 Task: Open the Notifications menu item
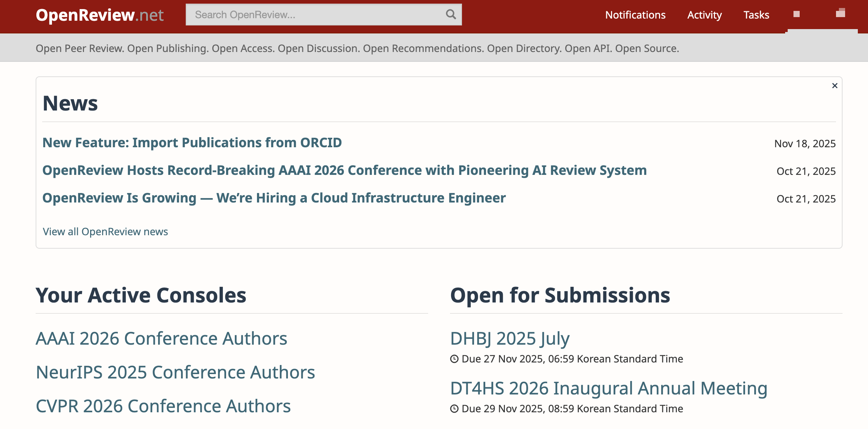pyautogui.click(x=635, y=15)
